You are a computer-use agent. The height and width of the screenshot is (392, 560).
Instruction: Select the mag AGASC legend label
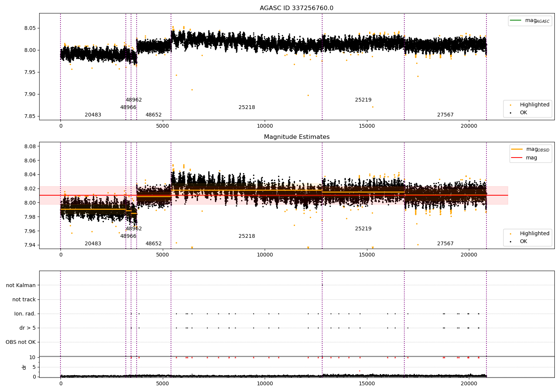tap(537, 21)
